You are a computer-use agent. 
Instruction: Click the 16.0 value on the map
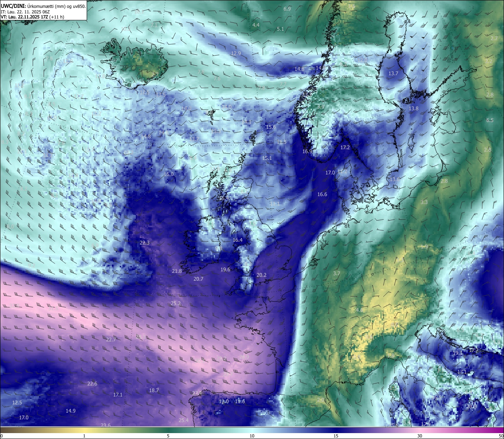coord(169,174)
